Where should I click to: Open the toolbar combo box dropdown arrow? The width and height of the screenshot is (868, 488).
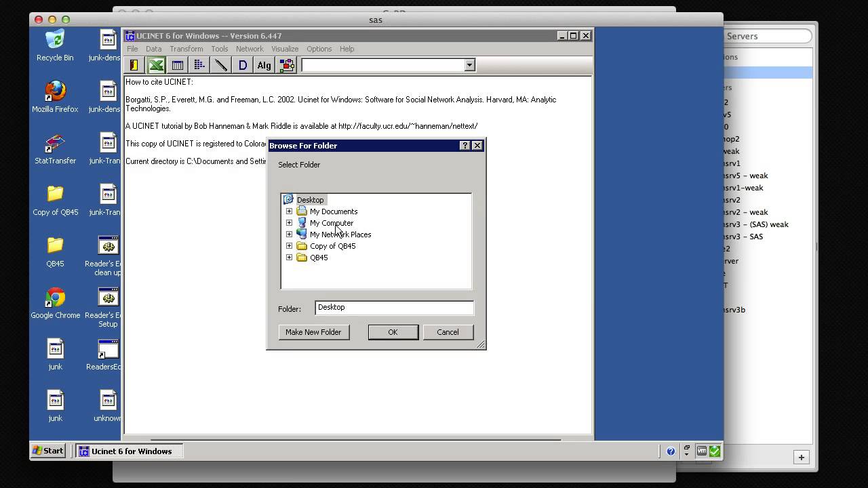click(469, 65)
